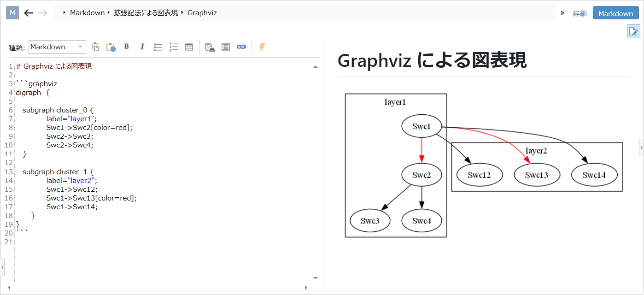Expand the arrow before Markdown breadcrumb
This screenshot has width=644, height=295.
64,13
